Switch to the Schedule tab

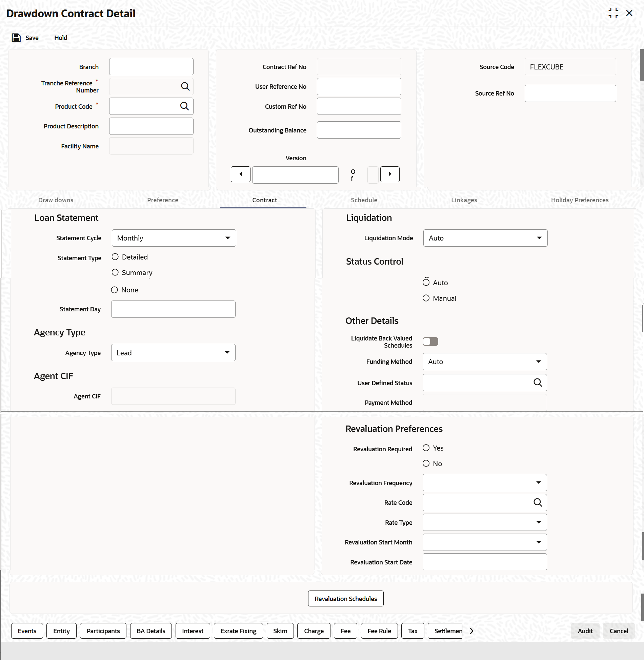pyautogui.click(x=363, y=200)
